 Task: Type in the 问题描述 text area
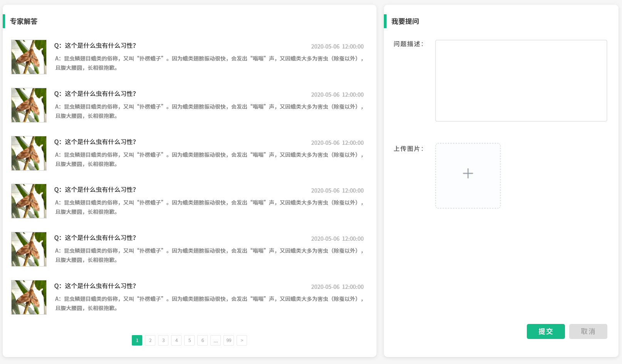tap(521, 81)
